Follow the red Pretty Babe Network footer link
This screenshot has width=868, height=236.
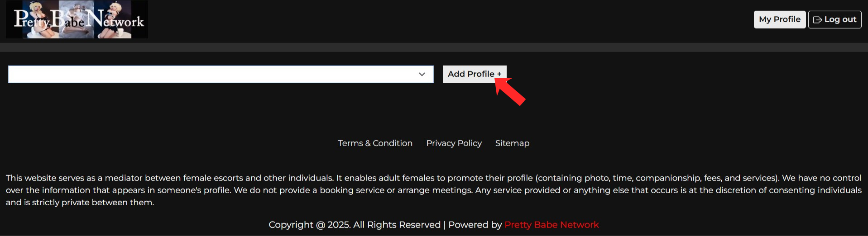(551, 225)
